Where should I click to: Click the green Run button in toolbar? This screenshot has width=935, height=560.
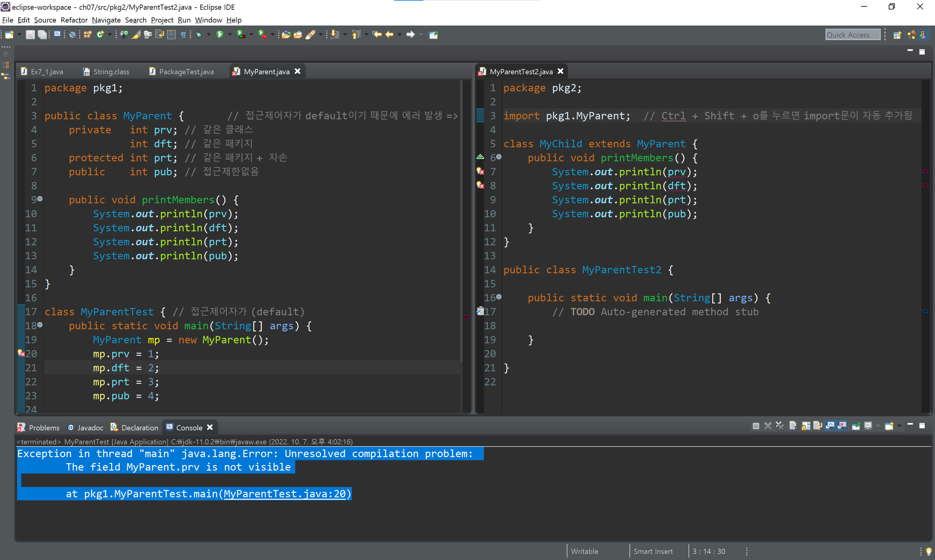(220, 35)
